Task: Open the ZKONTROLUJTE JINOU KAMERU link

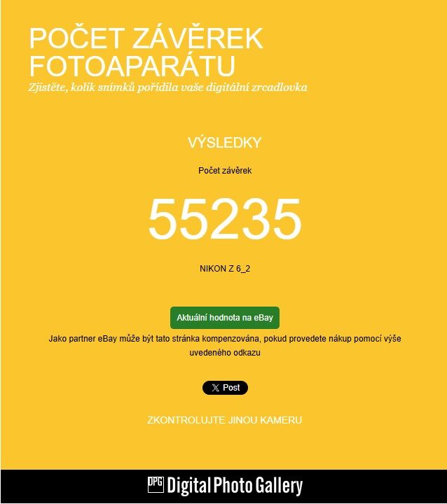Action: click(x=224, y=420)
